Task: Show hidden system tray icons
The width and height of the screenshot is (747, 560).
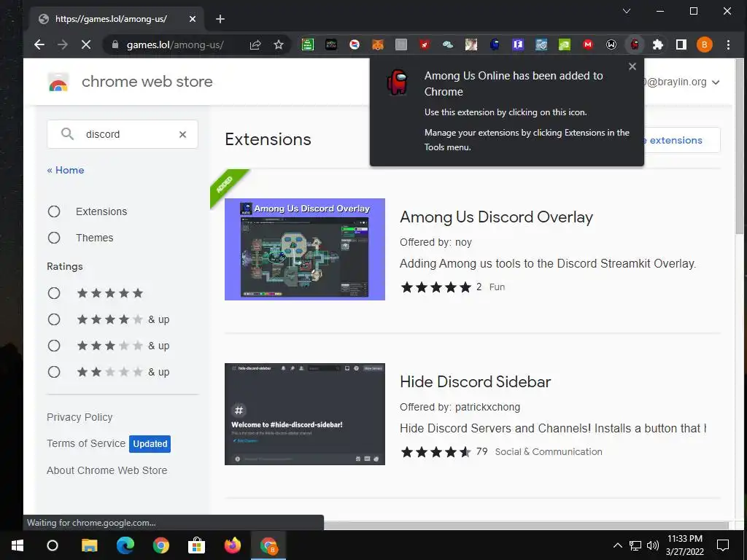Action: pyautogui.click(x=617, y=545)
